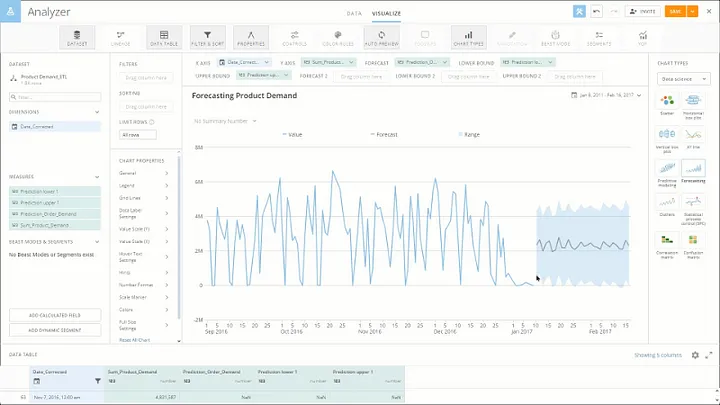The image size is (720, 405).
Task: Click the Beast Mode toolbar icon
Action: [556, 37]
